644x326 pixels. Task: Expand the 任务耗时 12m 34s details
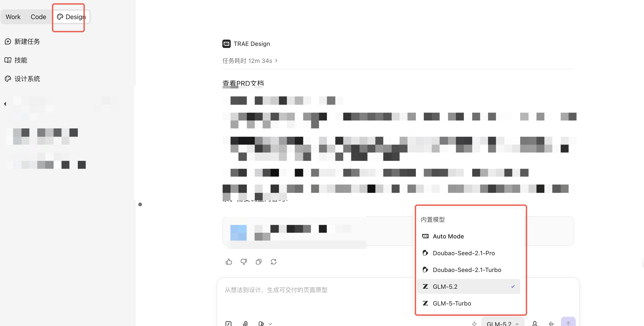[250, 61]
